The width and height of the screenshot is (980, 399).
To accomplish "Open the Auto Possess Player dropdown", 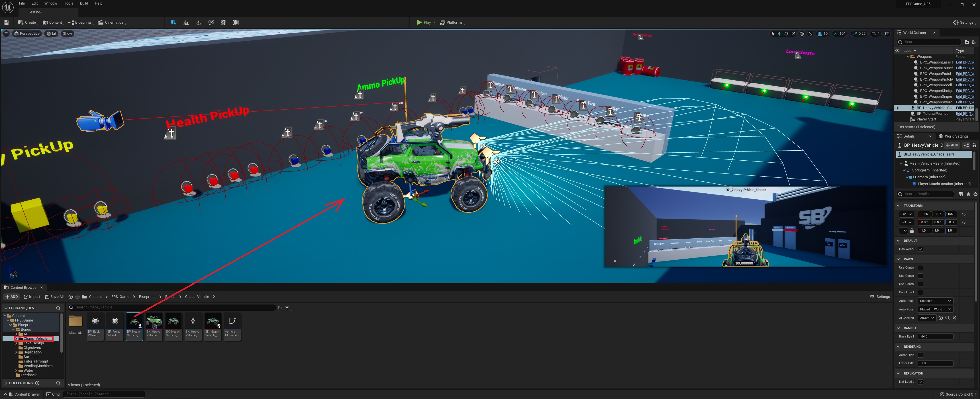I will (935, 301).
